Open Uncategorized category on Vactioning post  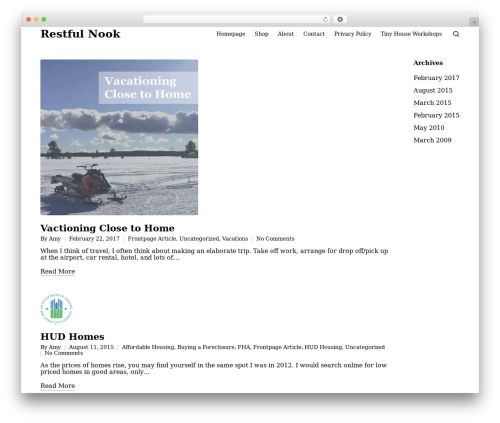199,239
